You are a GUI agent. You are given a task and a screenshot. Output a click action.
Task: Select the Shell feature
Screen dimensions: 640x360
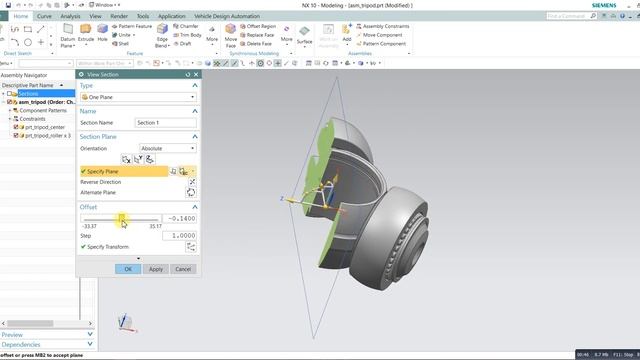120,44
